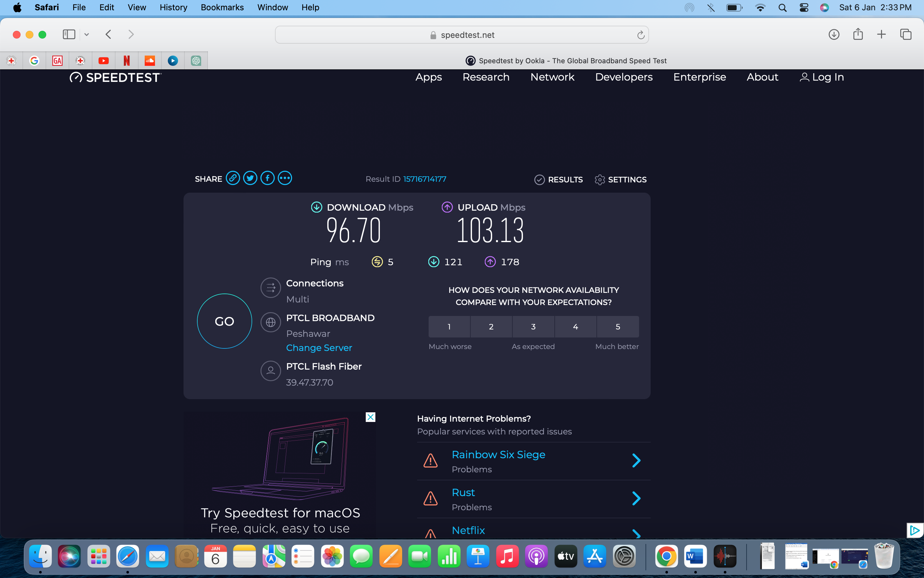Click the speedtest.net address bar

(x=462, y=35)
